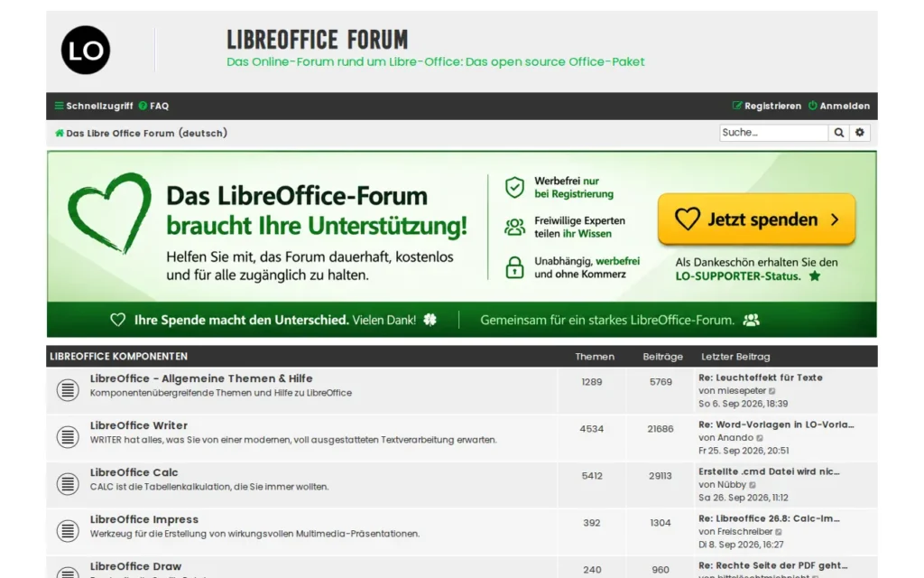This screenshot has height=578, width=924.
Task: Open last post Erstellte .cmd Datei wird nic…
Action: click(x=769, y=471)
